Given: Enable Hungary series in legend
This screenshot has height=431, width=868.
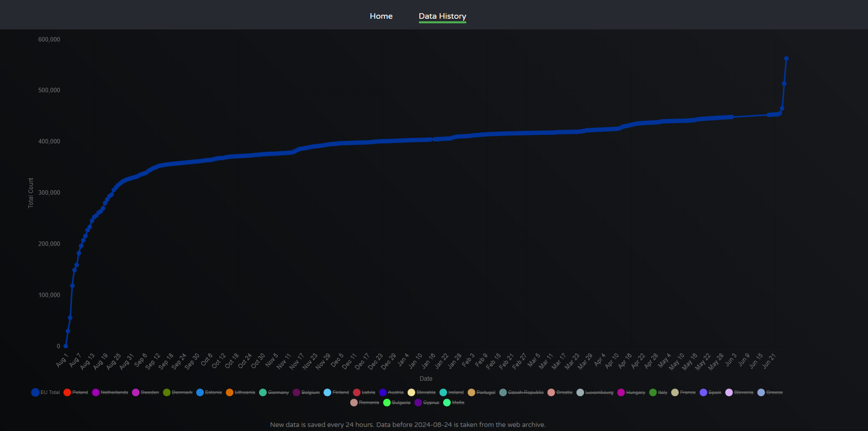Looking at the screenshot, I should (x=631, y=392).
